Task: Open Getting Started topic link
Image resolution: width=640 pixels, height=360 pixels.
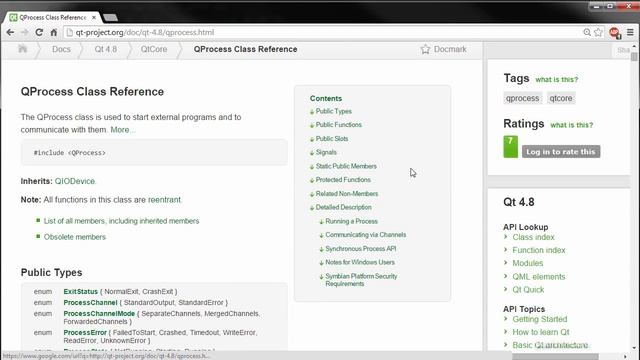Action: coord(540,319)
